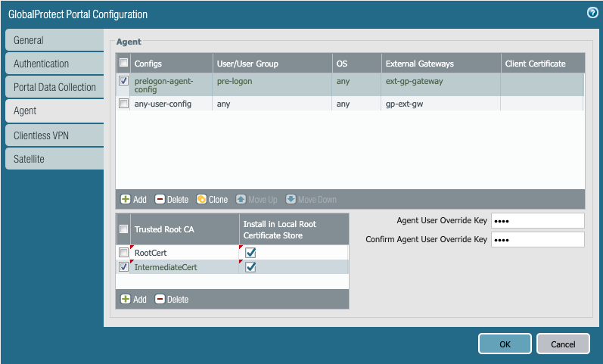The width and height of the screenshot is (603, 364).
Task: Click the Trusted Root CA column header
Action: coord(185,229)
